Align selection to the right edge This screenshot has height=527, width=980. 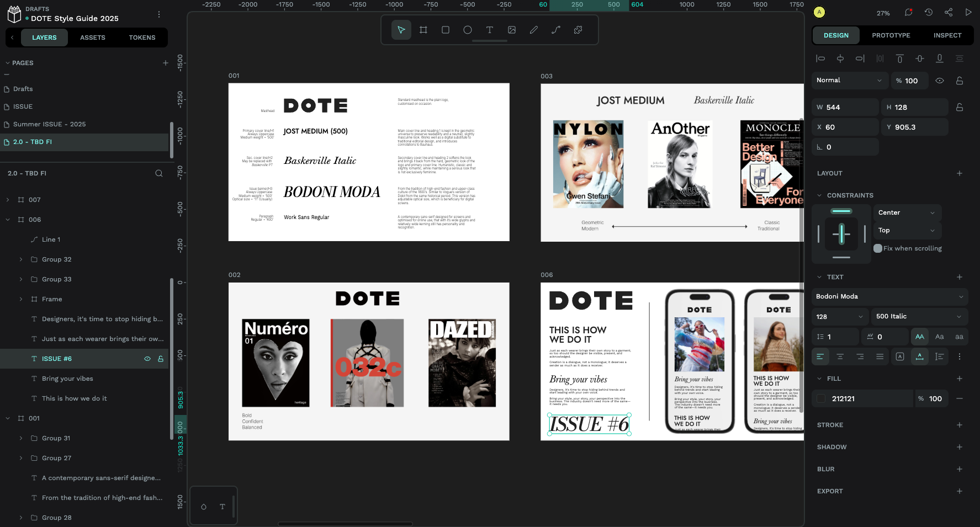[x=860, y=58]
